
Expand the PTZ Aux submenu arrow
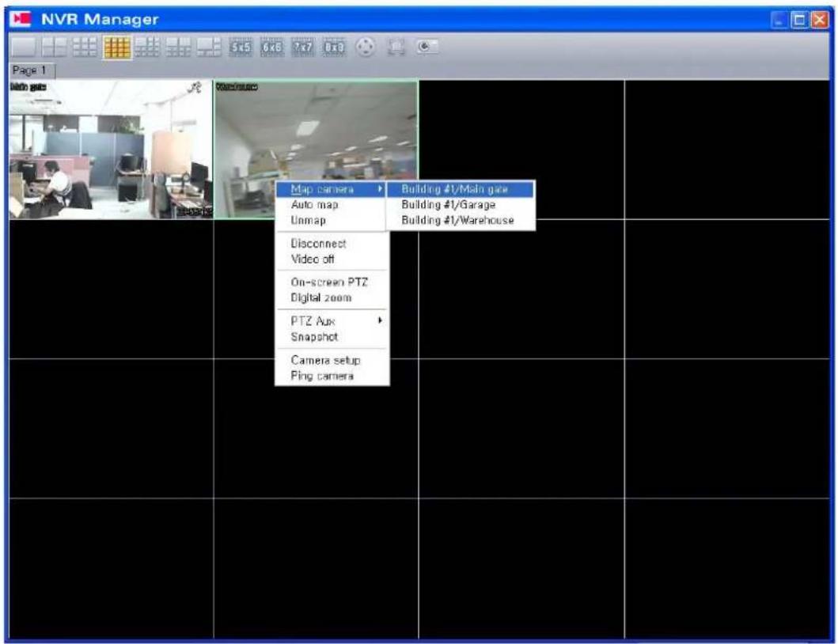coord(380,320)
